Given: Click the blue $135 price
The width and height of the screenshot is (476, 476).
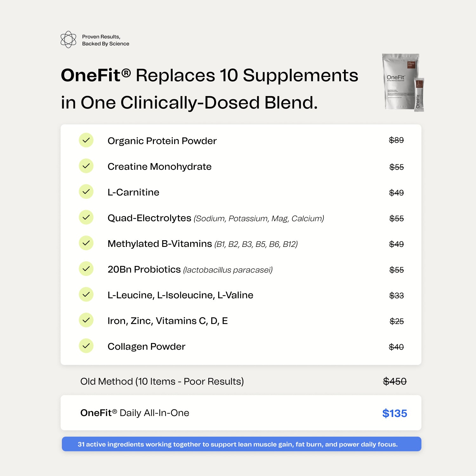Looking at the screenshot, I should pos(394,413).
